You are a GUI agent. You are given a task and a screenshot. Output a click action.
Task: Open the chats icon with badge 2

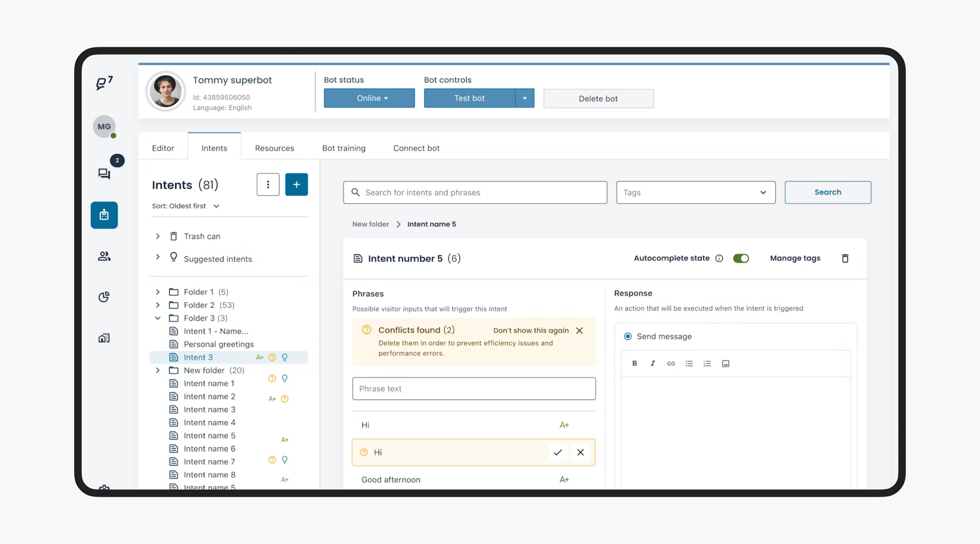click(x=104, y=173)
